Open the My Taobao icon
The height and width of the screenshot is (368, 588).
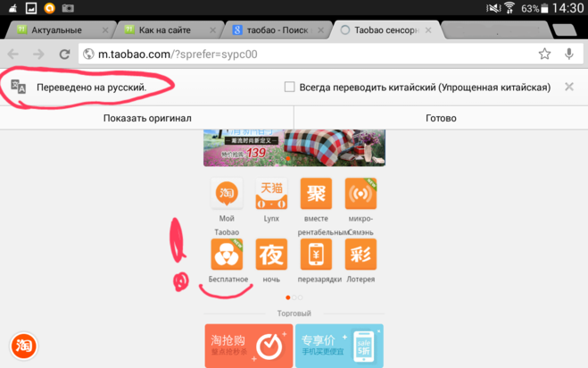(x=227, y=194)
